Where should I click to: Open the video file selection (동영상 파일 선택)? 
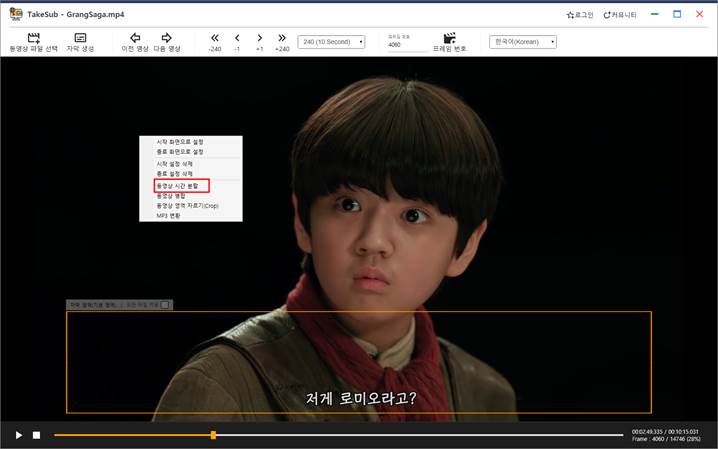pyautogui.click(x=33, y=42)
